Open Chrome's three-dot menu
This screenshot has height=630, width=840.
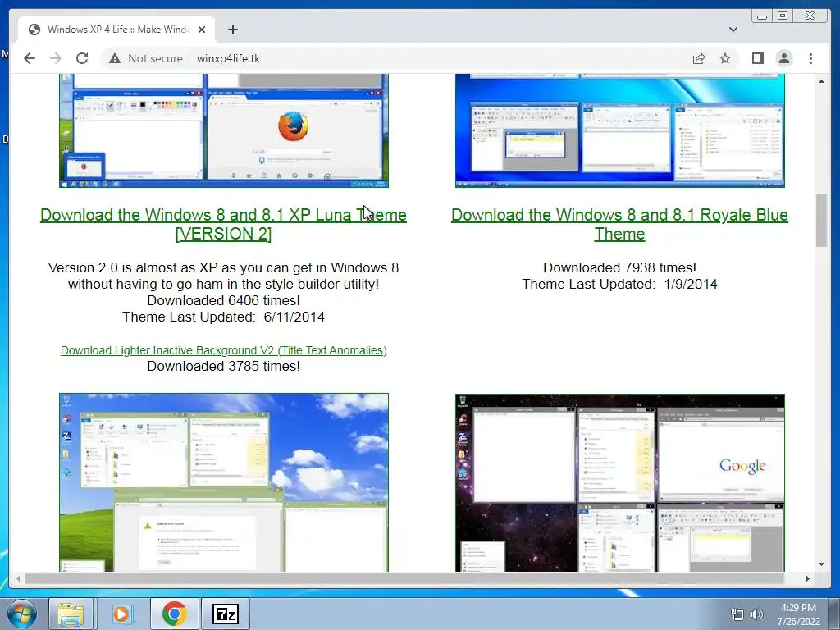pos(810,58)
